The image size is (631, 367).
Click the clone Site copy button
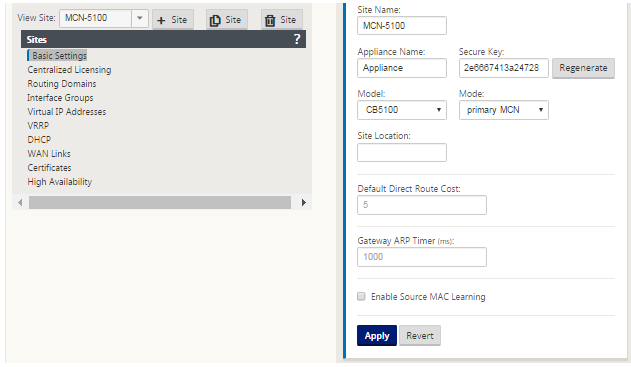pos(226,20)
